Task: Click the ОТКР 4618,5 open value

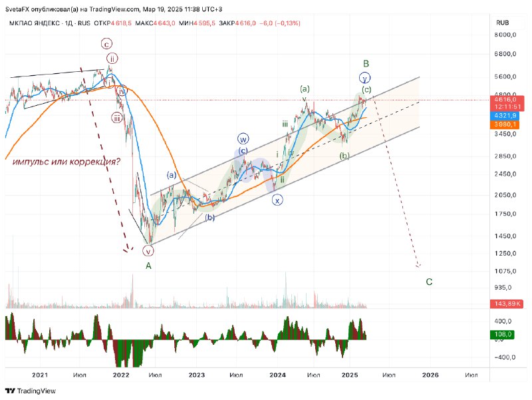Action: (x=112, y=23)
